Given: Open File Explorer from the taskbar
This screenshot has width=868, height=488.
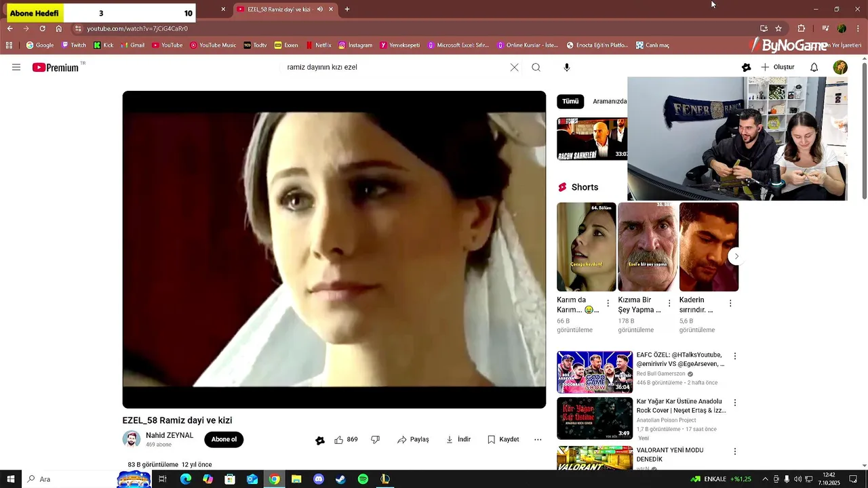Looking at the screenshot, I should coord(296,479).
